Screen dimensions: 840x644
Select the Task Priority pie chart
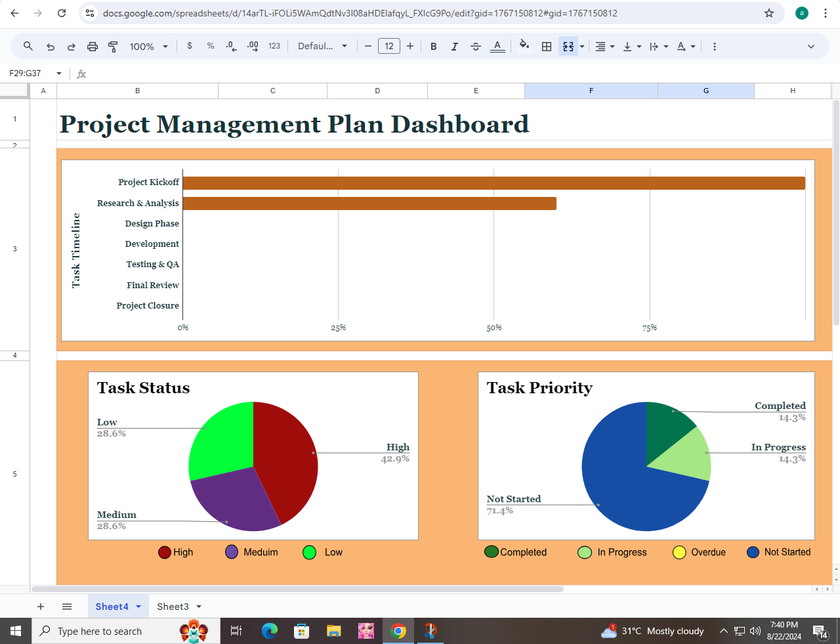pyautogui.click(x=646, y=466)
